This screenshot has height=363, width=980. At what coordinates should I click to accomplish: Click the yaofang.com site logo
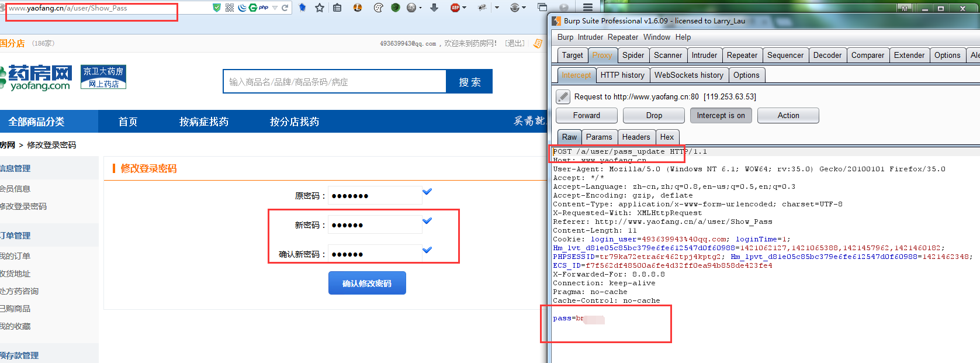(x=36, y=78)
